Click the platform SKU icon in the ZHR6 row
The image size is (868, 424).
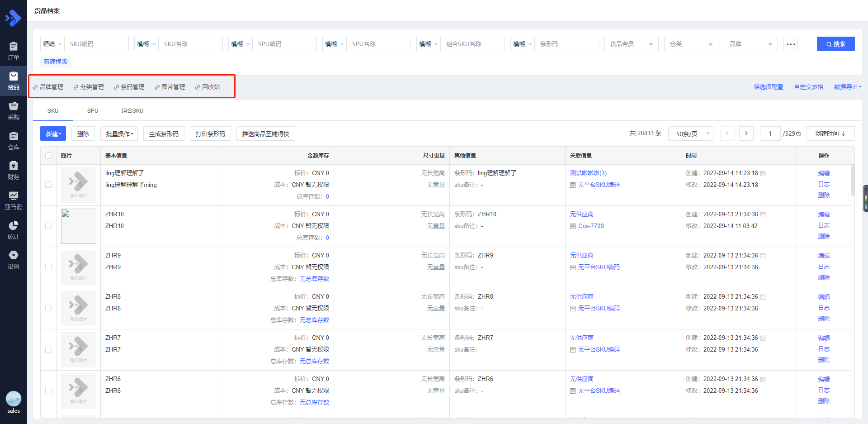tap(573, 391)
